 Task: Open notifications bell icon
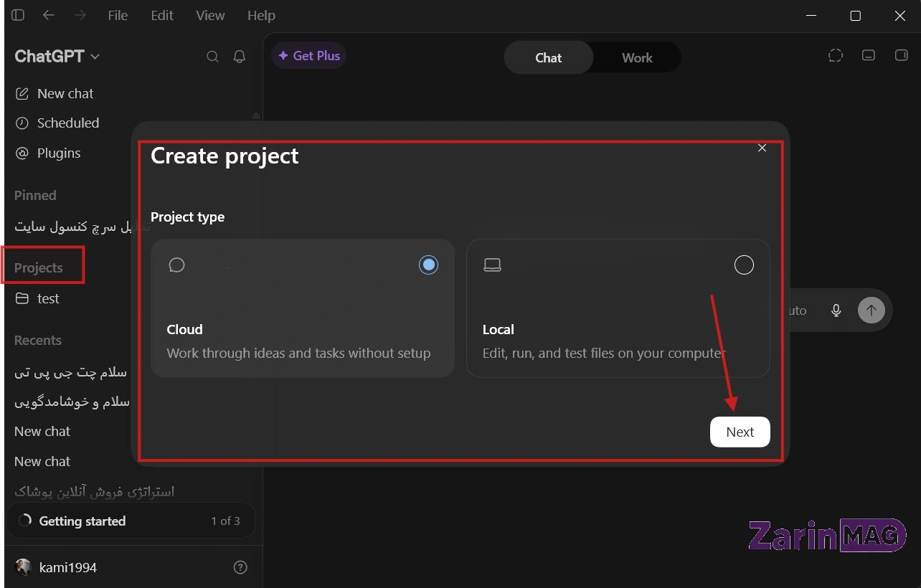pyautogui.click(x=240, y=57)
